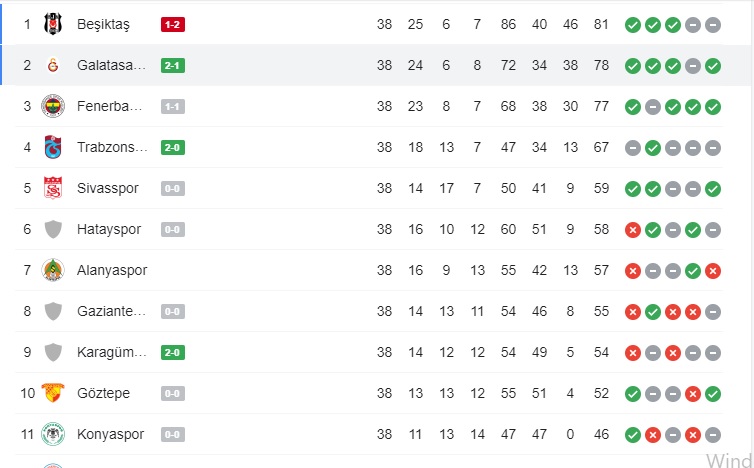Click the Galatasaray club logo
The width and height of the screenshot is (754, 468).
click(x=53, y=65)
